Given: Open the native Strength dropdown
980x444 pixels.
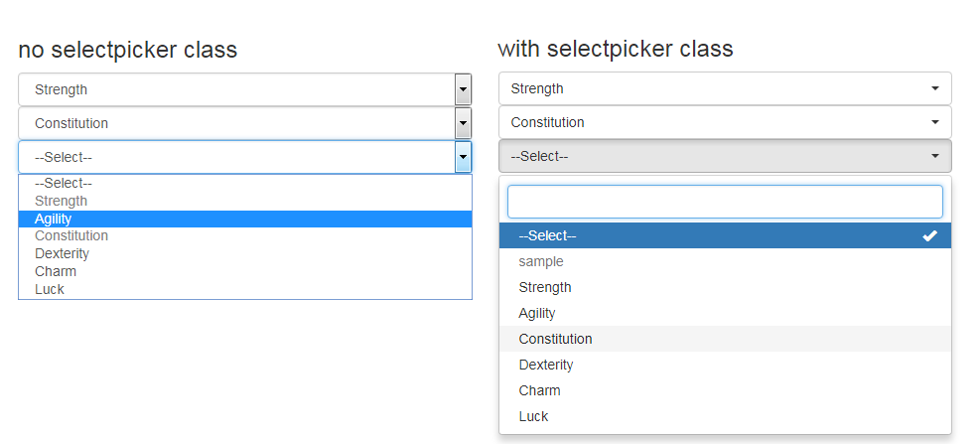Looking at the screenshot, I should pyautogui.click(x=245, y=89).
